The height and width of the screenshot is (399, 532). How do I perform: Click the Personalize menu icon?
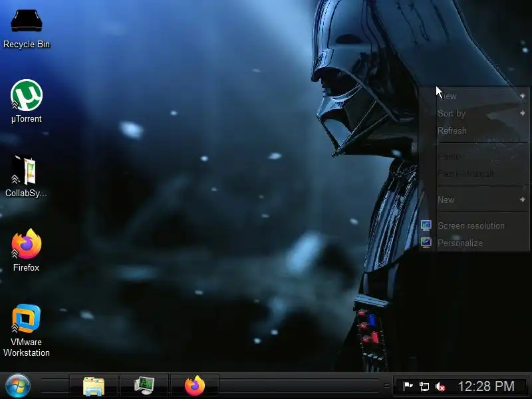pos(426,242)
